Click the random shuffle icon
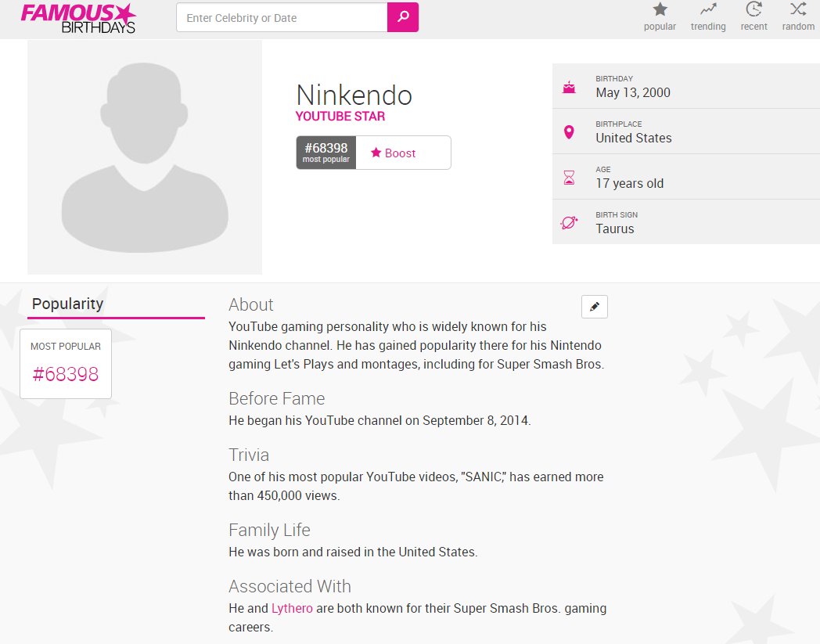This screenshot has height=644, width=820. coord(798,9)
